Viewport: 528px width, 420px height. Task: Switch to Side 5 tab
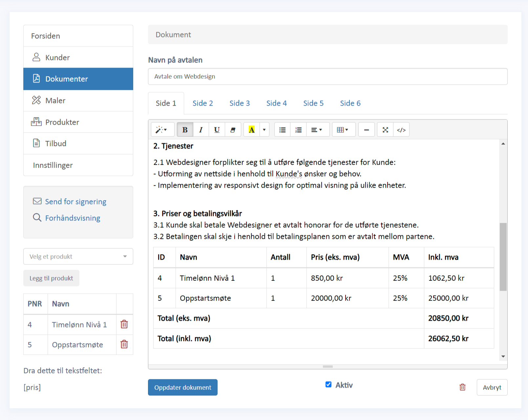point(313,103)
